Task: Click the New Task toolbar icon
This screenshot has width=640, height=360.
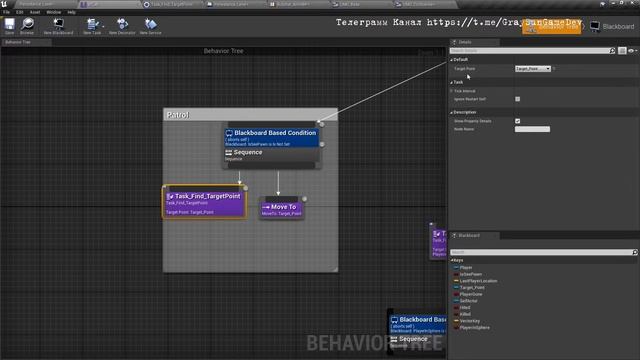Action: [92, 26]
